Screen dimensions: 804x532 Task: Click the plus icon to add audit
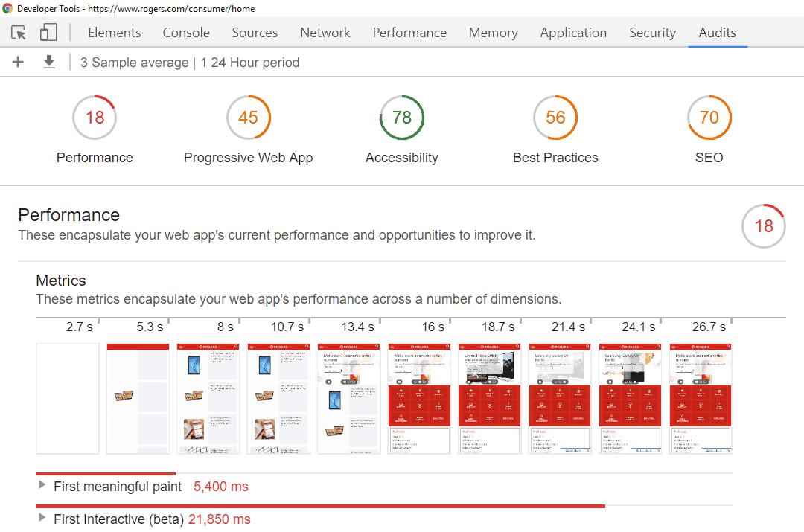click(18, 63)
